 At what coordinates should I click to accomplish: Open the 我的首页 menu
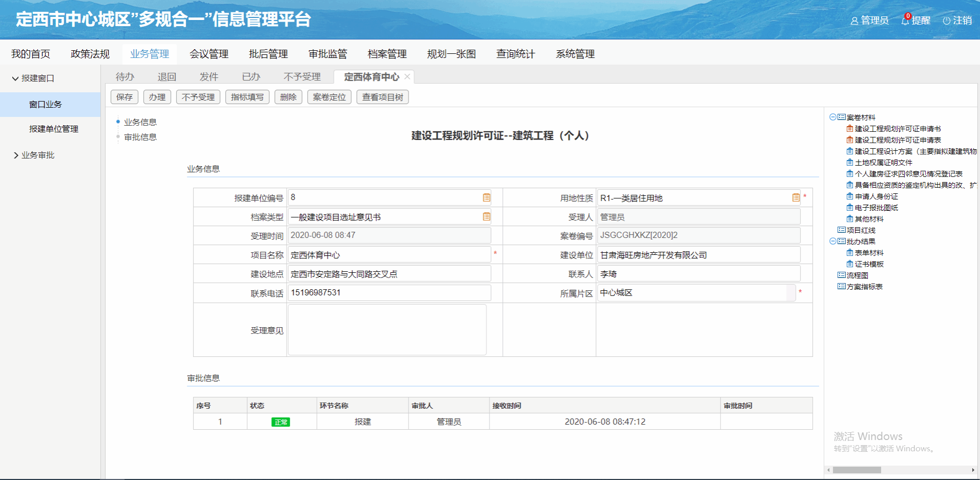pyautogui.click(x=31, y=54)
